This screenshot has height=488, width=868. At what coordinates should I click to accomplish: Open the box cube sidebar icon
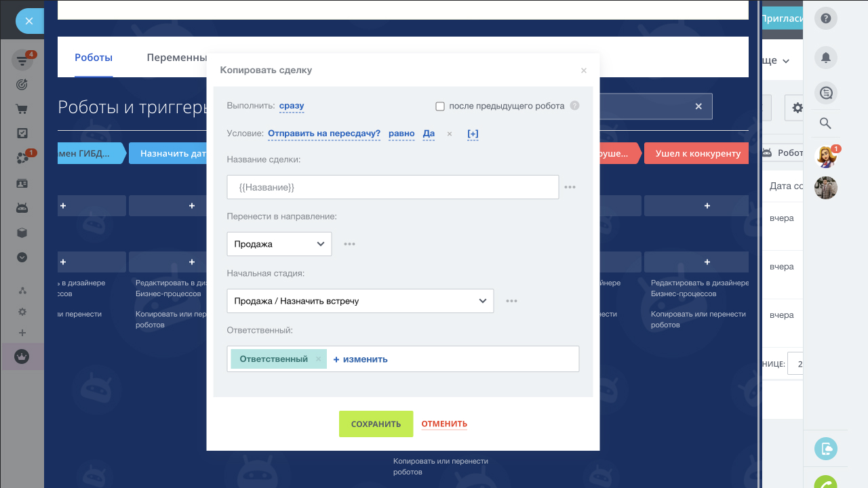tap(22, 232)
